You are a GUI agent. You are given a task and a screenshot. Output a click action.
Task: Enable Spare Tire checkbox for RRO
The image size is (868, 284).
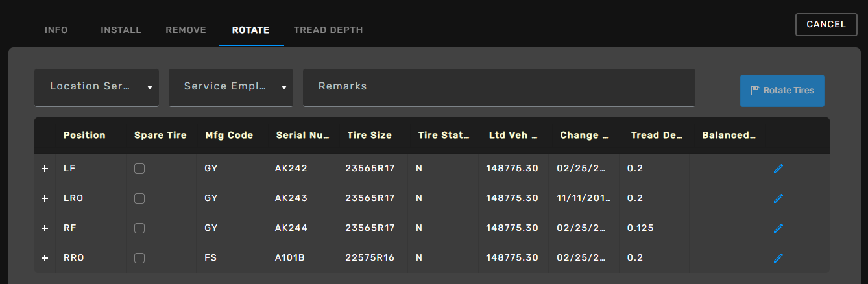pos(139,258)
